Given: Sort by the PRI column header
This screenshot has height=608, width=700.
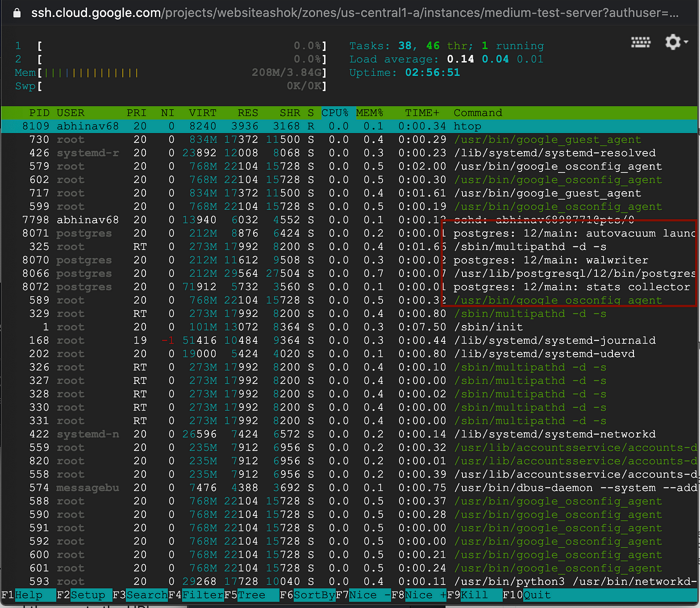Looking at the screenshot, I should (x=136, y=113).
